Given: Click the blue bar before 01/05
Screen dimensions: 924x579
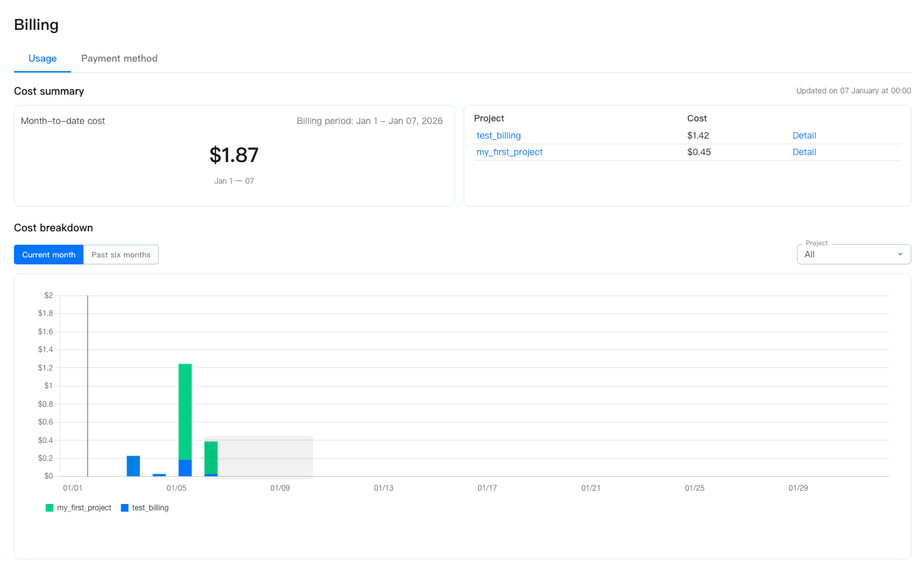Looking at the screenshot, I should [133, 466].
